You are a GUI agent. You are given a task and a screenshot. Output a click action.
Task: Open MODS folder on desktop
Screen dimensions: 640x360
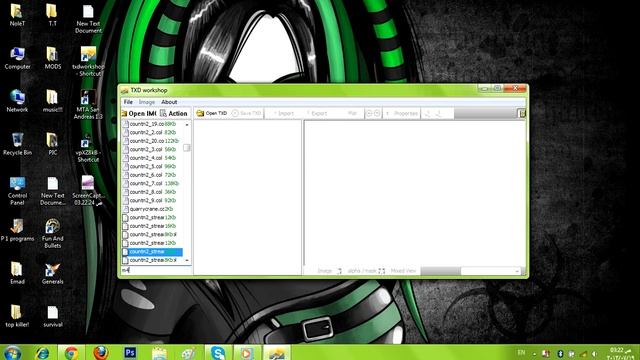(x=52, y=58)
